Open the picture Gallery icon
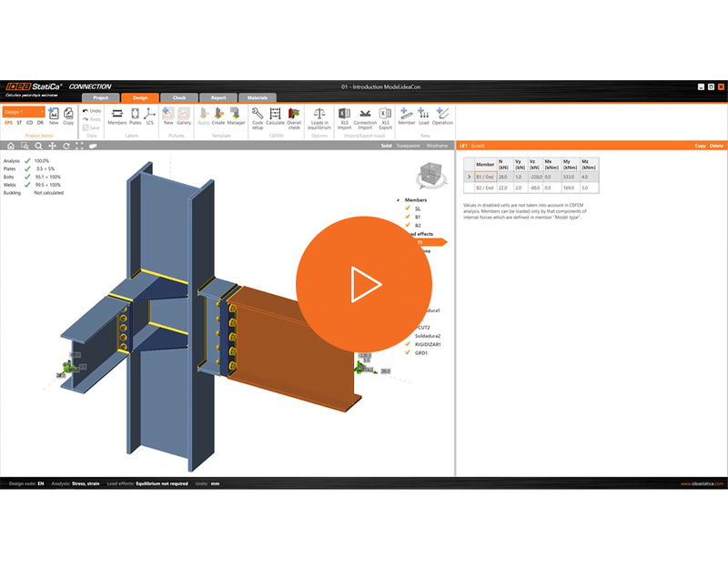The width and height of the screenshot is (728, 569). click(x=184, y=117)
